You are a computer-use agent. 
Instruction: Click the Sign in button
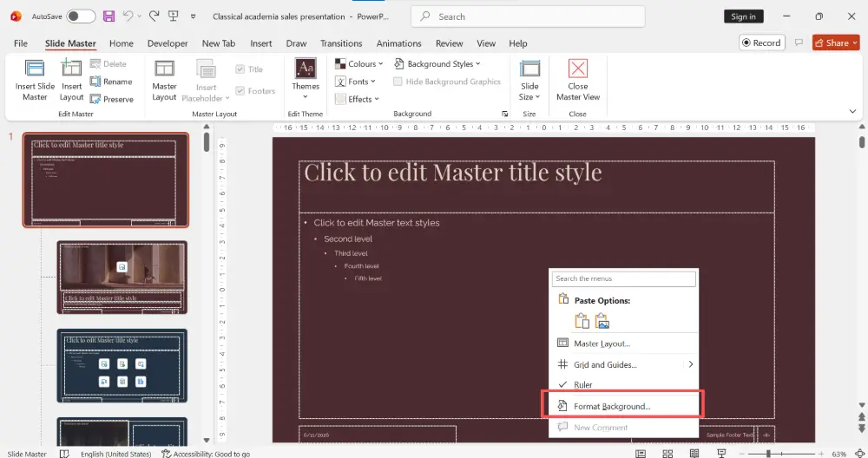click(744, 16)
